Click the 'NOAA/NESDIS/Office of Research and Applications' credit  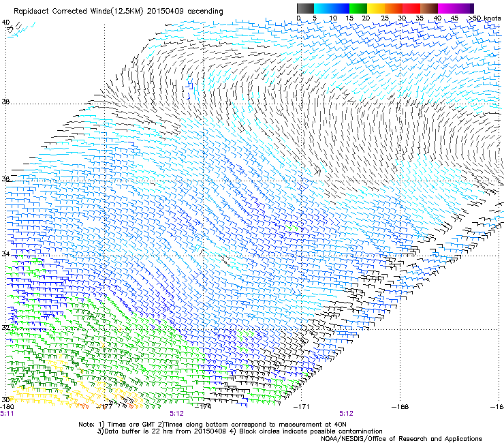click(401, 439)
